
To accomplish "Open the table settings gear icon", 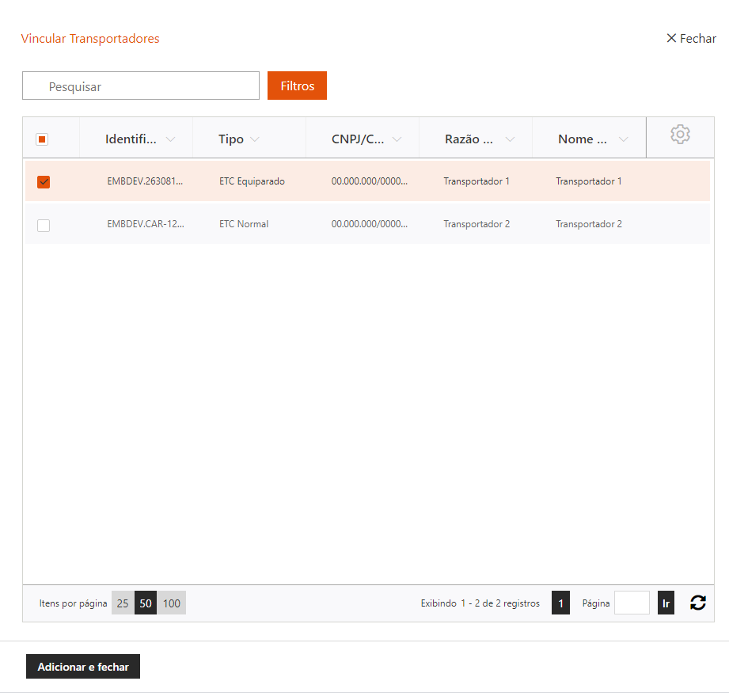I will click(x=680, y=135).
